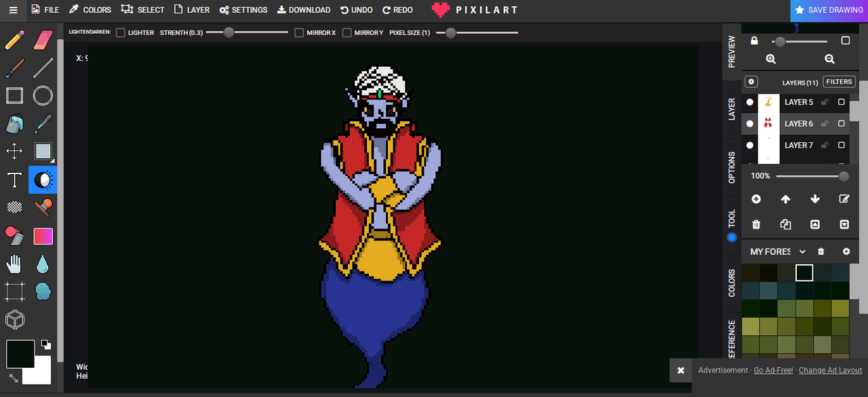Enable the Mirror Y checkbox
Screen dimensions: 868x397
pyautogui.click(x=347, y=33)
